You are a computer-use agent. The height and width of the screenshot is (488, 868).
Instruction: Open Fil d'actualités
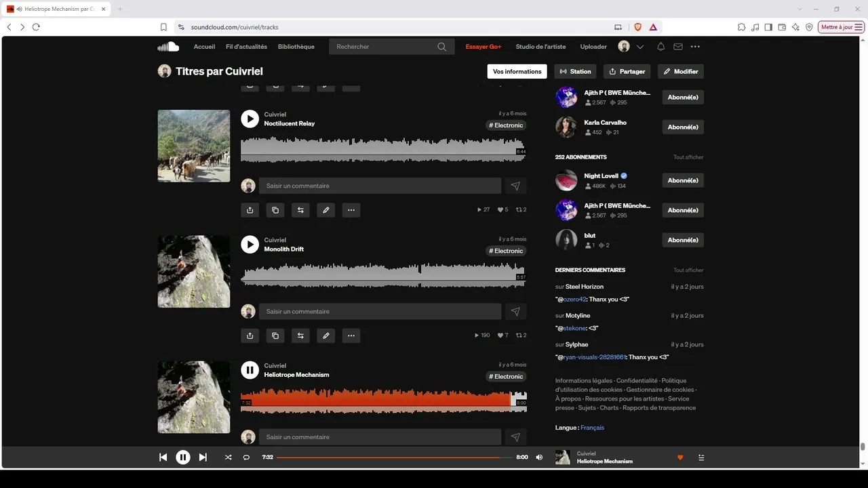(246, 47)
